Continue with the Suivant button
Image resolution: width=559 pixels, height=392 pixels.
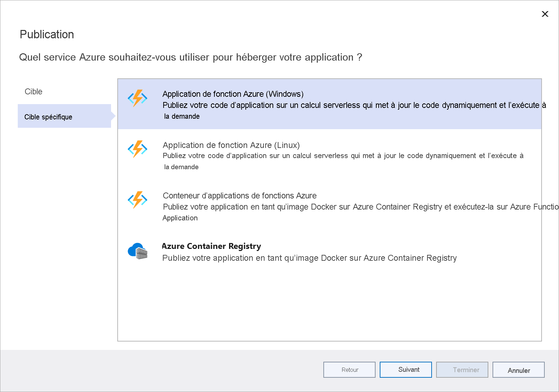coord(406,370)
